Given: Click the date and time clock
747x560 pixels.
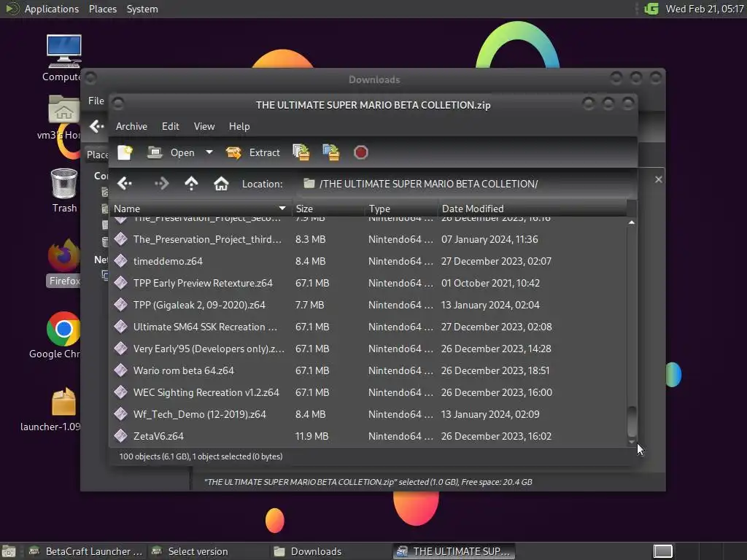Looking at the screenshot, I should (x=705, y=9).
